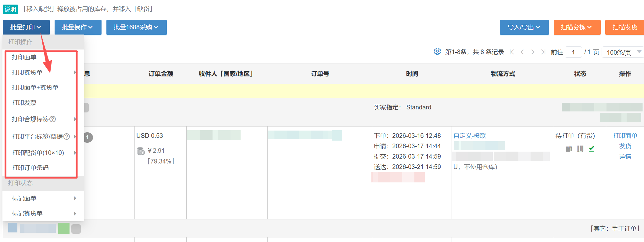Image resolution: width=644 pixels, height=242 pixels.
Task: Click the 提交 time 2026-03-17 14:59
Action: (x=407, y=156)
